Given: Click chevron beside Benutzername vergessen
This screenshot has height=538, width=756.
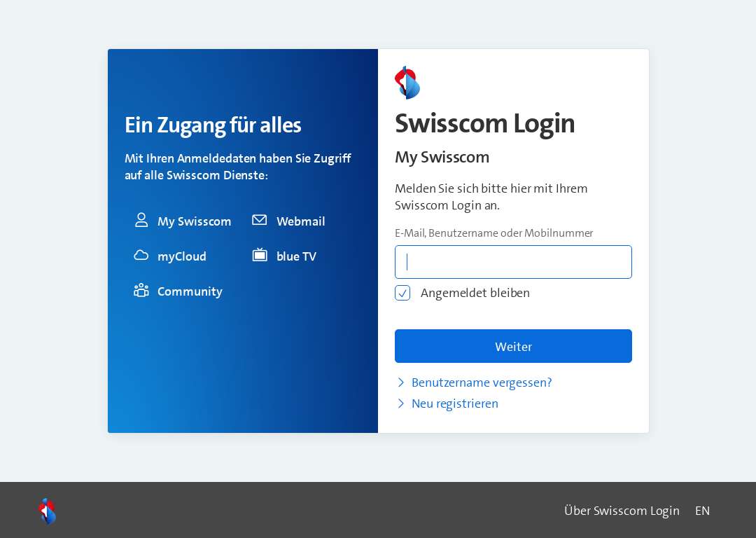Looking at the screenshot, I should 400,382.
